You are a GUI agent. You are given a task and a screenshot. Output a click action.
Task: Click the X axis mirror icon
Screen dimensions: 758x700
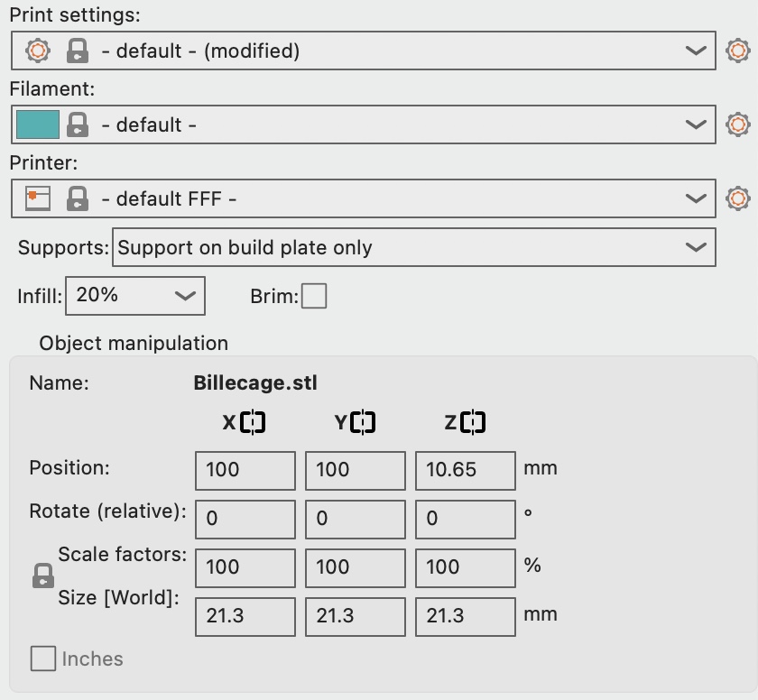pos(253,422)
